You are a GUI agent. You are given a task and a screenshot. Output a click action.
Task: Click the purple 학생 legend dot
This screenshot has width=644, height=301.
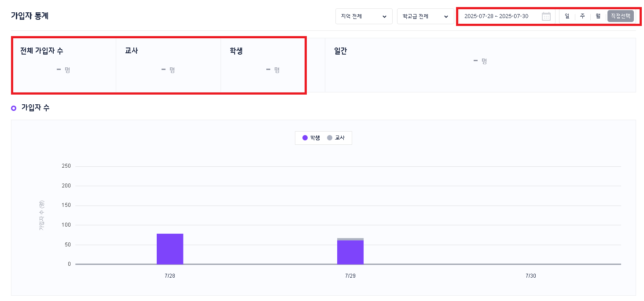[x=305, y=138]
